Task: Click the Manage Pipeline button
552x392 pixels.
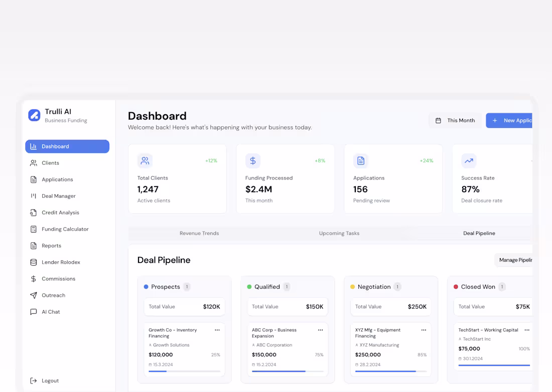Action: click(515, 260)
